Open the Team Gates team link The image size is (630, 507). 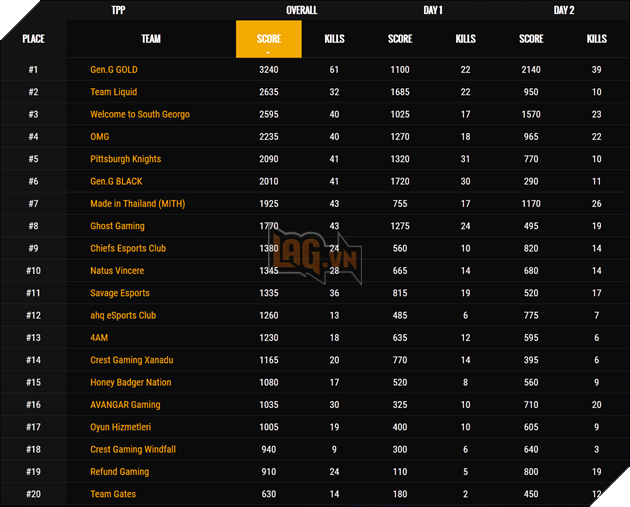113,494
